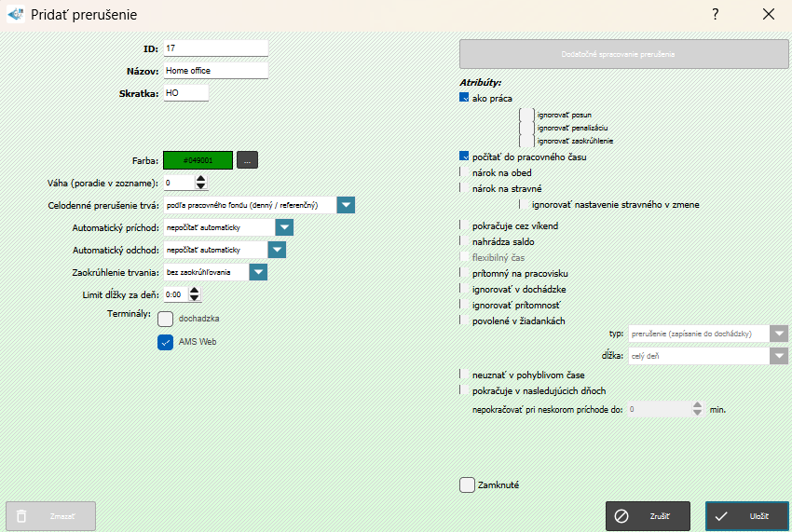Click the Názov field containing Home office
792x532 pixels.
(x=215, y=70)
